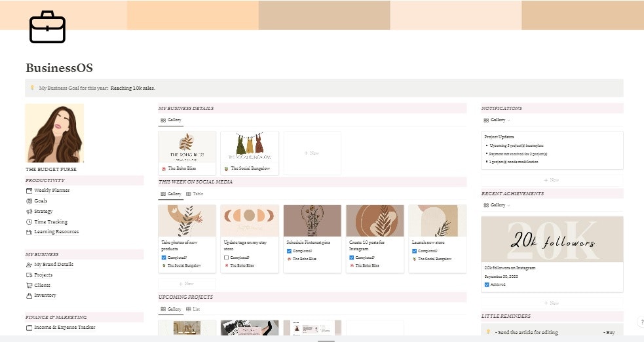Click the Learning Resources icon
644x342 pixels.
[x=29, y=232]
